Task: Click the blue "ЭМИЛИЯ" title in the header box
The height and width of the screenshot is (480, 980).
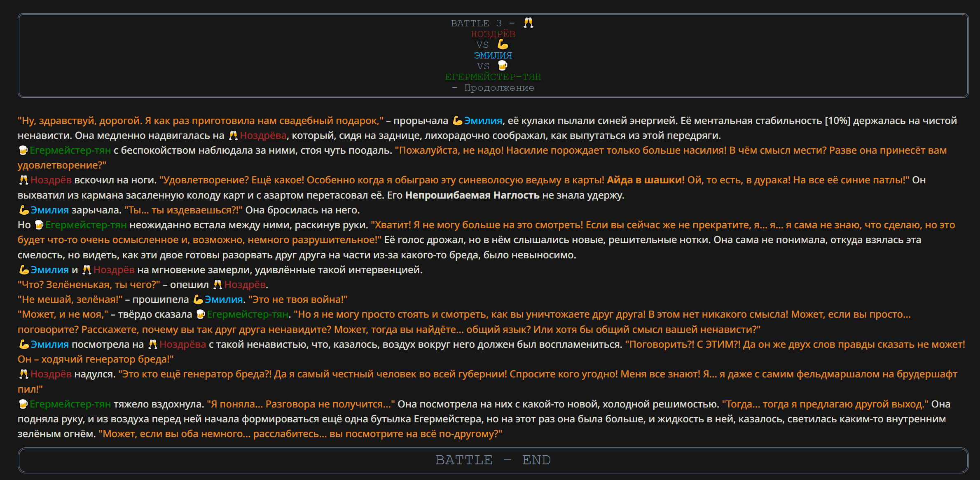Action: [x=493, y=55]
